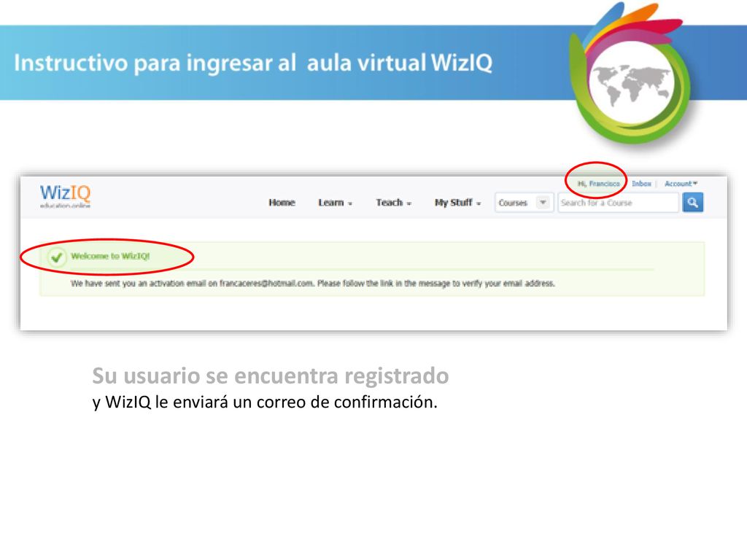
Task: Click the green checkmark welcome icon
Action: (x=57, y=257)
